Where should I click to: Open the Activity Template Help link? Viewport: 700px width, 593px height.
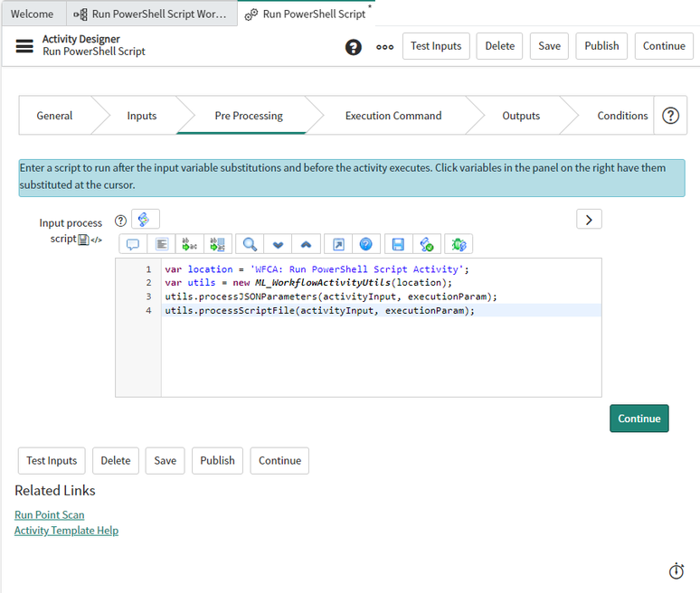pos(67,531)
